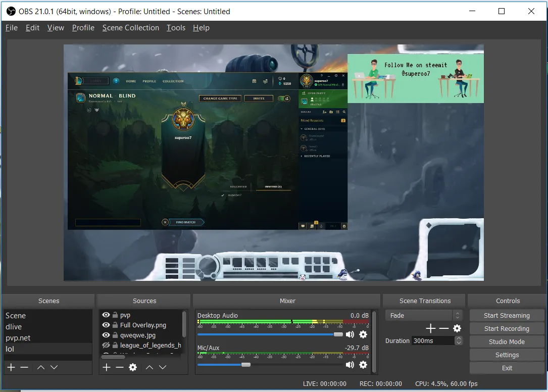Screen dimensions: 548x392
Task: Open the File menu
Action: pos(12,28)
